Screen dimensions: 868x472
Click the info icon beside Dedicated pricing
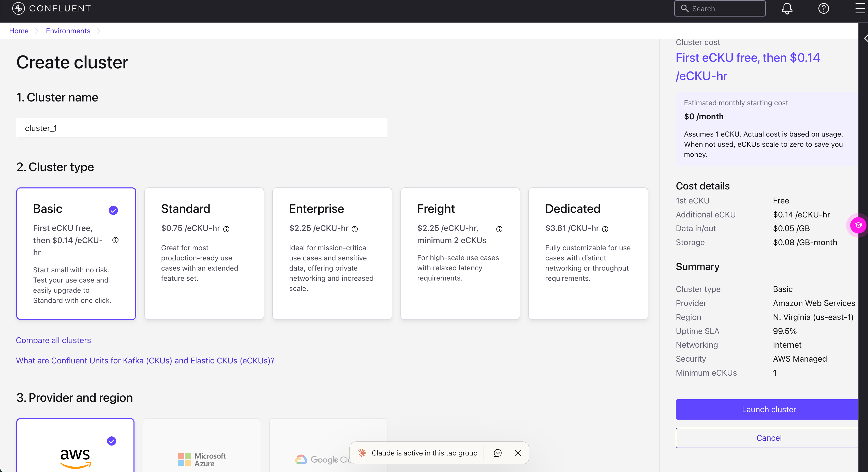tap(606, 229)
